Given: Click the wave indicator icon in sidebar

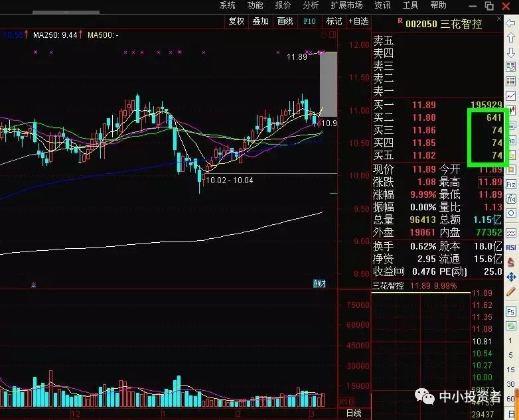Looking at the screenshot, I should [511, 233].
